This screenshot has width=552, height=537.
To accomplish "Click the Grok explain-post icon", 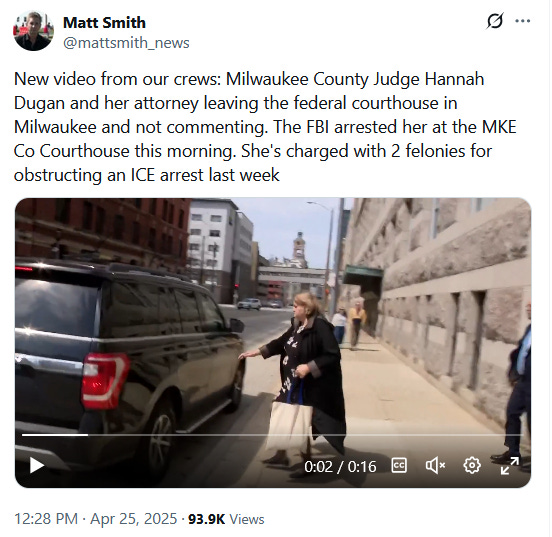I will coord(495,21).
